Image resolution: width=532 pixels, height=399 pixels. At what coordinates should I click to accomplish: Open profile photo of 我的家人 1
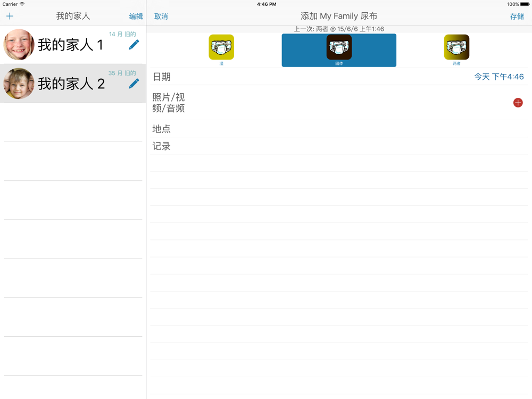coord(19,45)
